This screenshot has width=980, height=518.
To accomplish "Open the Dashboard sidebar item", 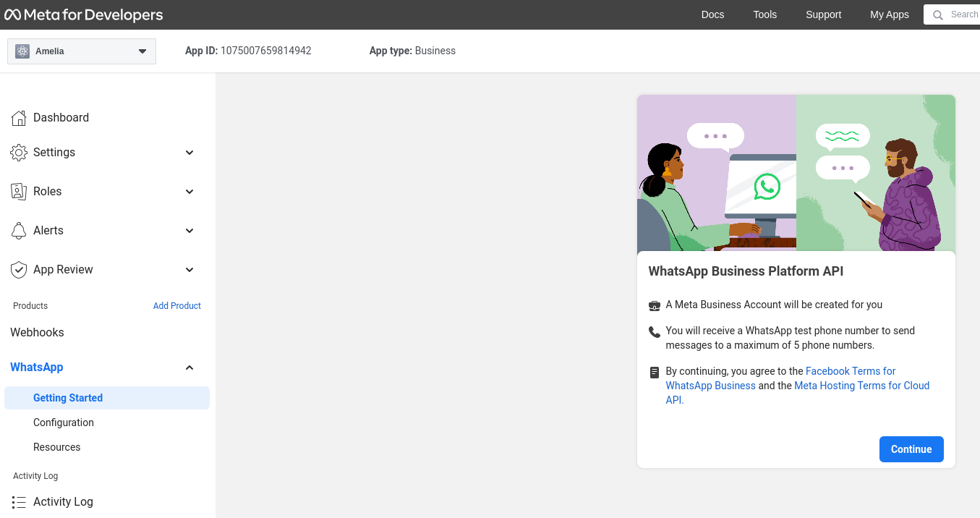I will [61, 118].
